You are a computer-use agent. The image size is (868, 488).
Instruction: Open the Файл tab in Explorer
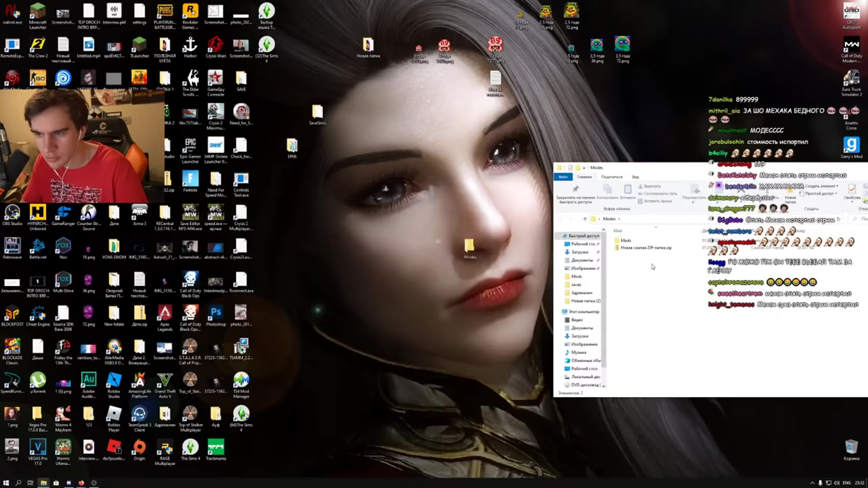[x=563, y=177]
